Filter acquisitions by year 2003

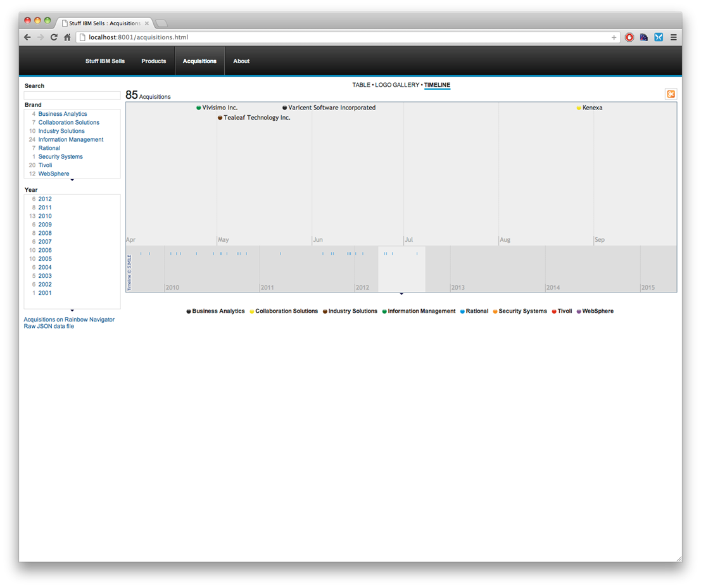click(x=45, y=276)
